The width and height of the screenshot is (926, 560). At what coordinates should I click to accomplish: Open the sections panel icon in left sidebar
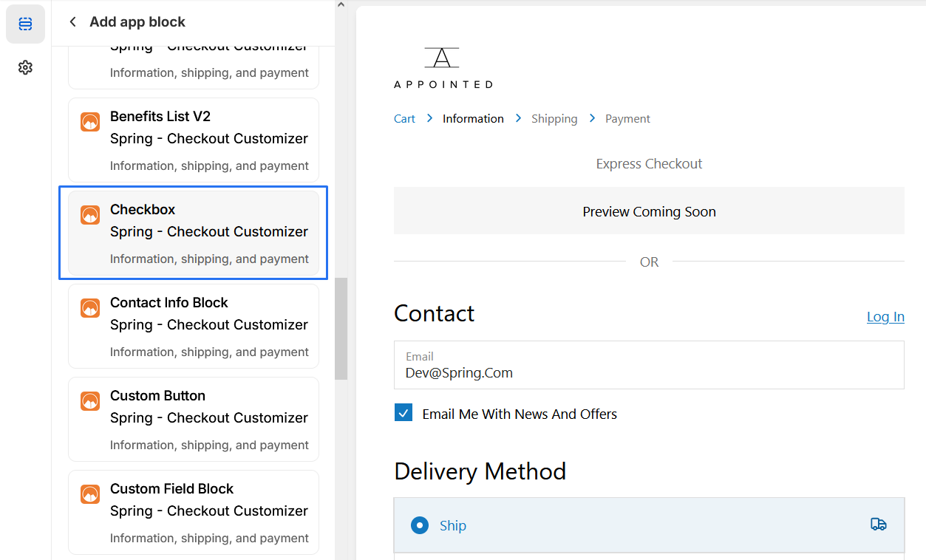coord(25,24)
